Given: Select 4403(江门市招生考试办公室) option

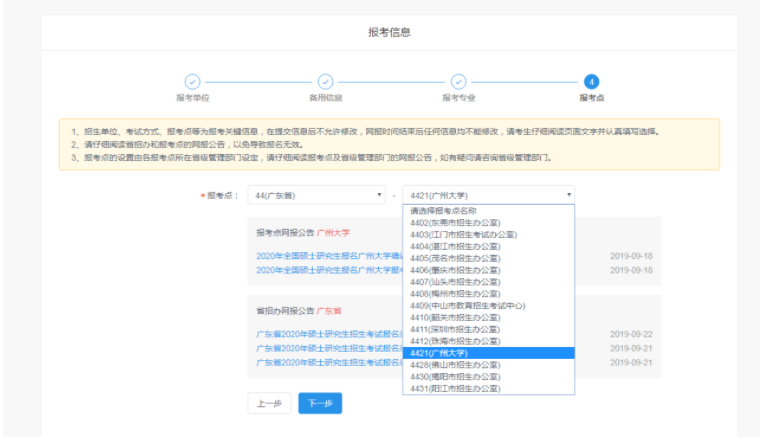Looking at the screenshot, I should click(488, 235).
